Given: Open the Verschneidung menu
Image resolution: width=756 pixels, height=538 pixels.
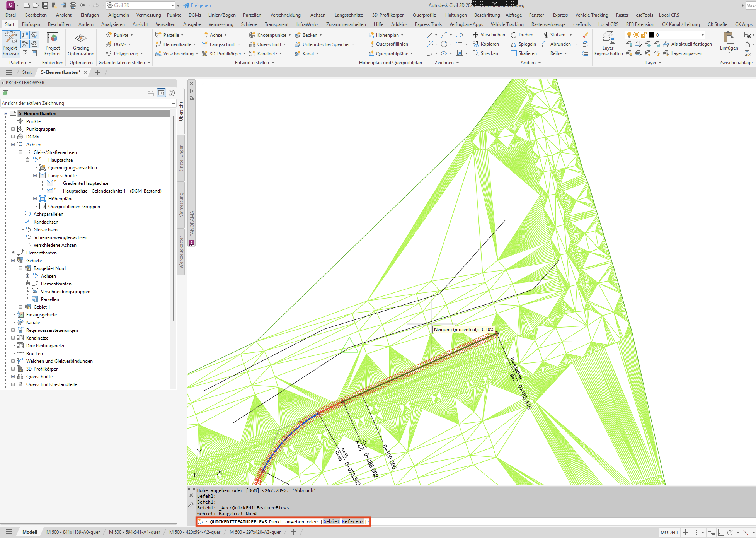Looking at the screenshot, I should tap(285, 15).
